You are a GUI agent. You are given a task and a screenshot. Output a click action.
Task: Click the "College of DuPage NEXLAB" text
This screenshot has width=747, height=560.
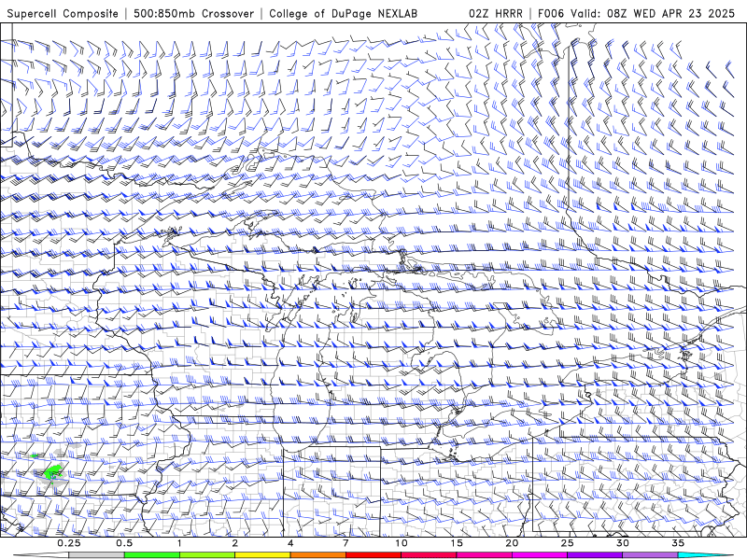[x=343, y=14]
